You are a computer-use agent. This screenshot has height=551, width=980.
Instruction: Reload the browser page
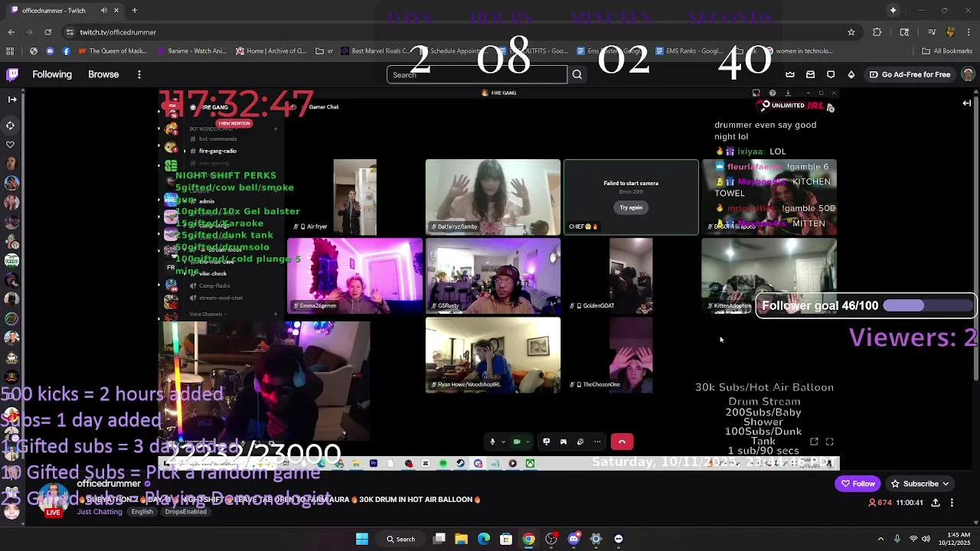(47, 32)
